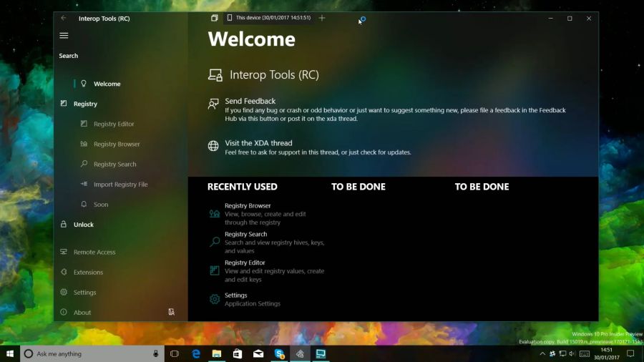Click the back arrow in title bar

pyautogui.click(x=63, y=18)
